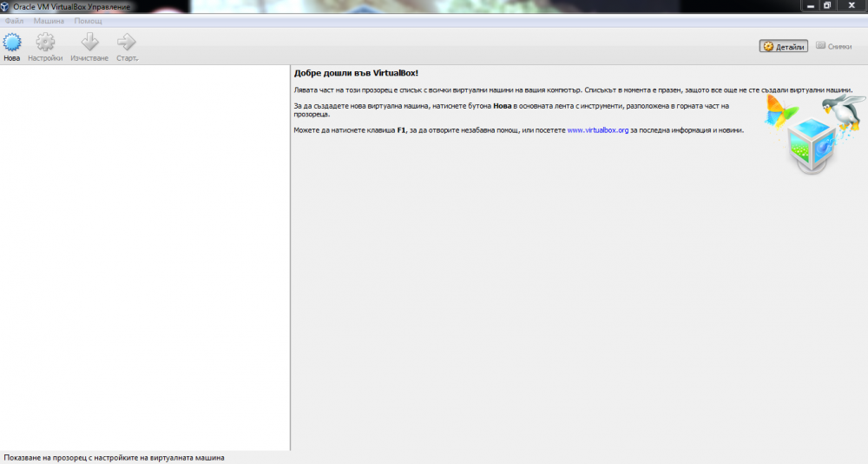Screen dimensions: 868x464
Task: Follow the www.virtualbox.org link
Action: tap(598, 130)
